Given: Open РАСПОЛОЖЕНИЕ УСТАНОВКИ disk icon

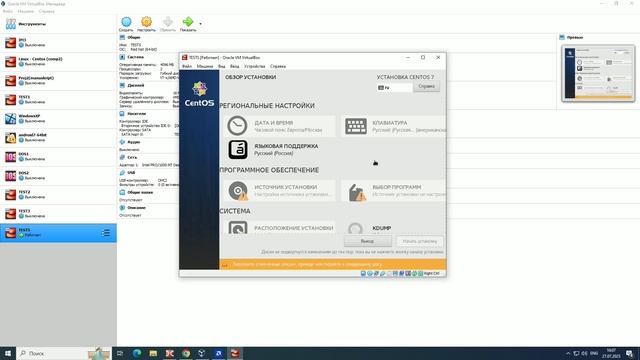Looking at the screenshot, I should [238, 227].
